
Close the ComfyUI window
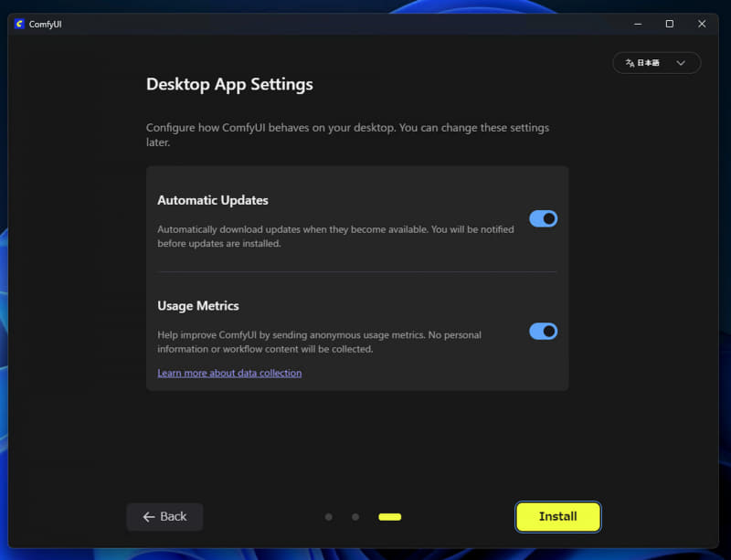[702, 24]
